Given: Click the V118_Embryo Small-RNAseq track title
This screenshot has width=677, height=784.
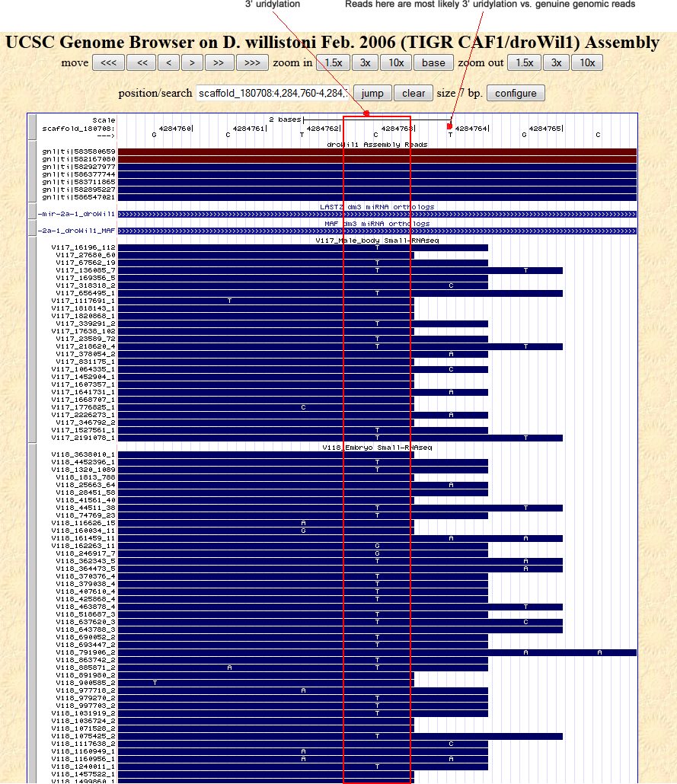Looking at the screenshot, I should coord(377,448).
